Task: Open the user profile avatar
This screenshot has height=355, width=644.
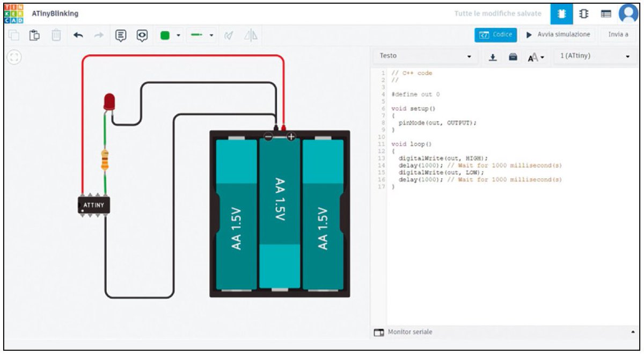Action: pyautogui.click(x=628, y=14)
